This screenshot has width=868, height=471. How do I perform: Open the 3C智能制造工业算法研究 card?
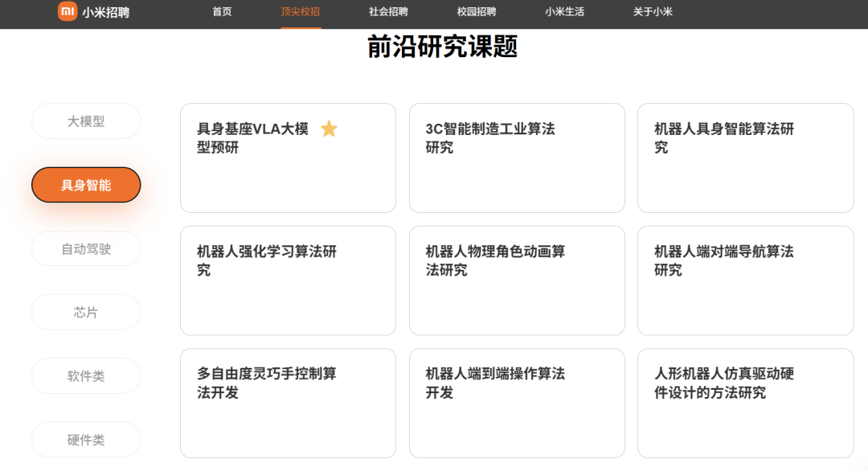click(x=517, y=158)
